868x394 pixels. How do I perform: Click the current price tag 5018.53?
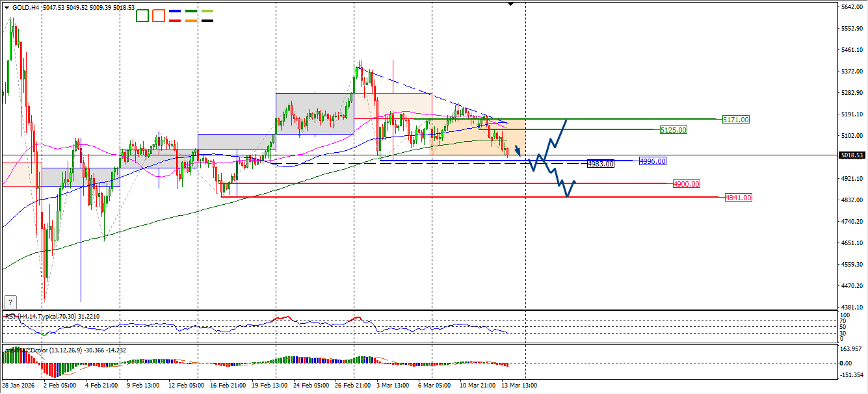click(x=851, y=155)
